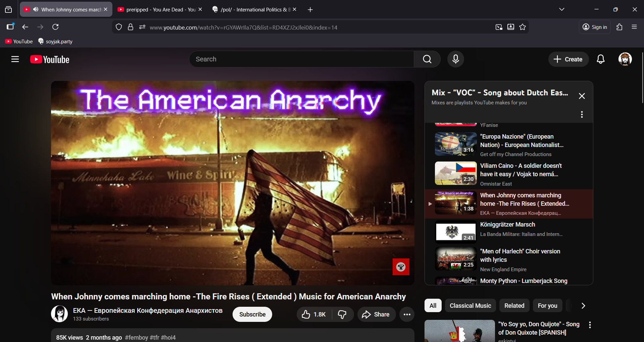Reload the current page
The height and width of the screenshot is (342, 644).
coord(56,27)
